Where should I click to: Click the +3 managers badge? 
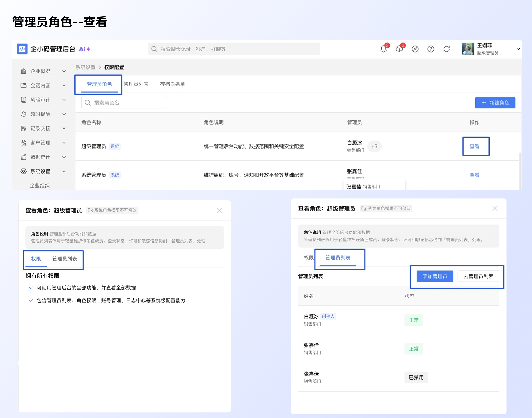(x=374, y=146)
